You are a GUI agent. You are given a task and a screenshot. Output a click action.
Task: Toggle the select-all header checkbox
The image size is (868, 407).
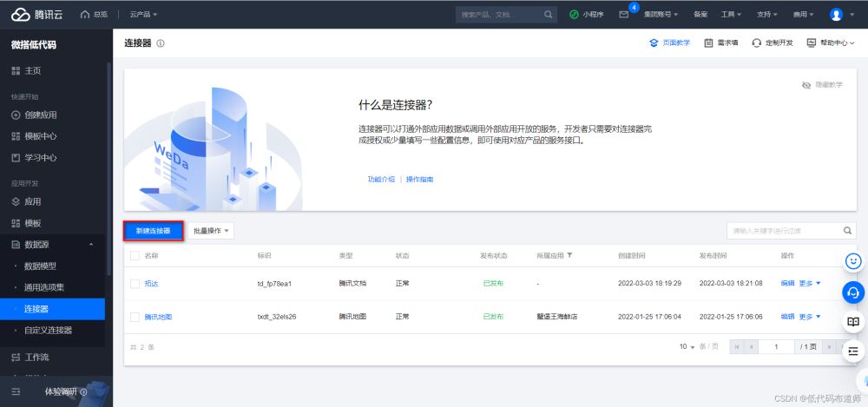(x=135, y=256)
